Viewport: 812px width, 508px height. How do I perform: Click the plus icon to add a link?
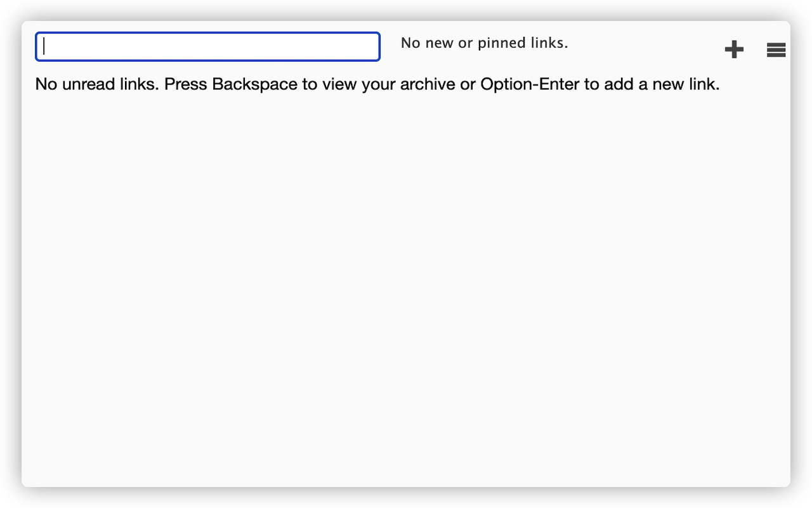click(734, 50)
